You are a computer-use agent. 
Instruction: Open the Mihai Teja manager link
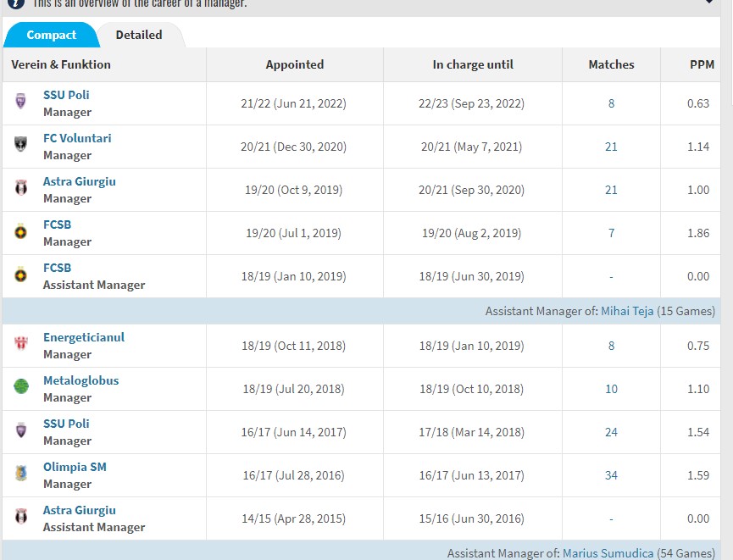(x=627, y=311)
